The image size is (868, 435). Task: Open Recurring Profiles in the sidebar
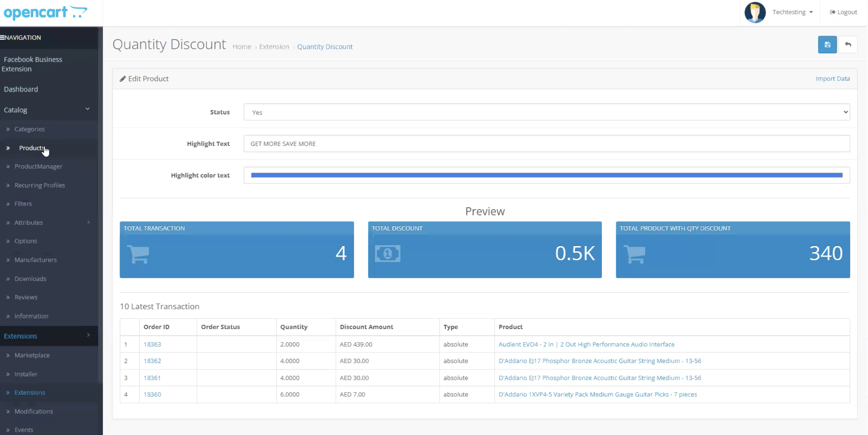(x=39, y=185)
